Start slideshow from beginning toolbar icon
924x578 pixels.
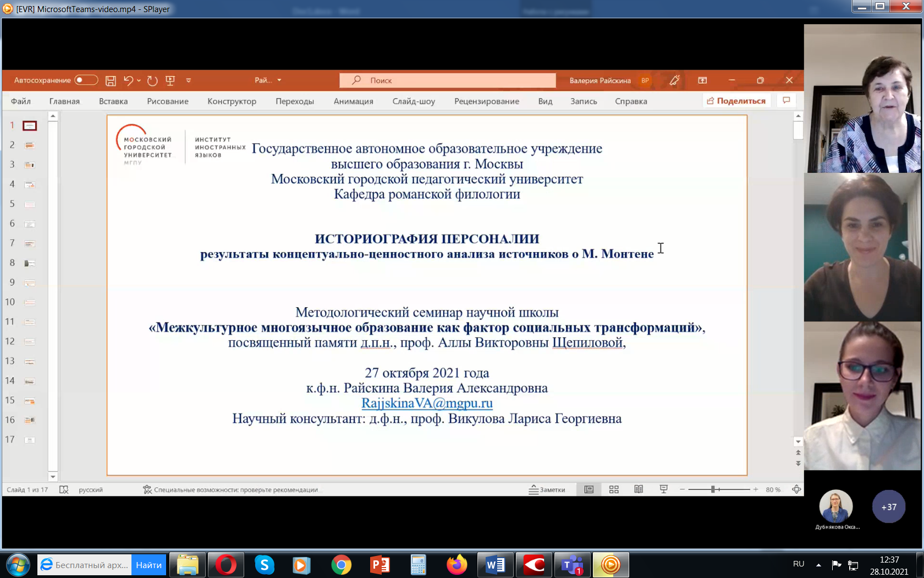(170, 80)
